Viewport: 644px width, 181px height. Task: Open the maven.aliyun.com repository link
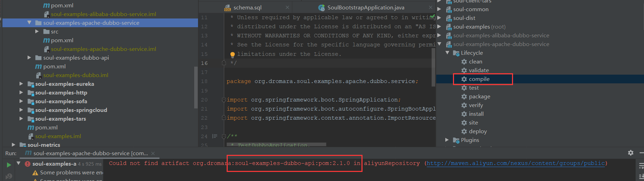(515, 163)
